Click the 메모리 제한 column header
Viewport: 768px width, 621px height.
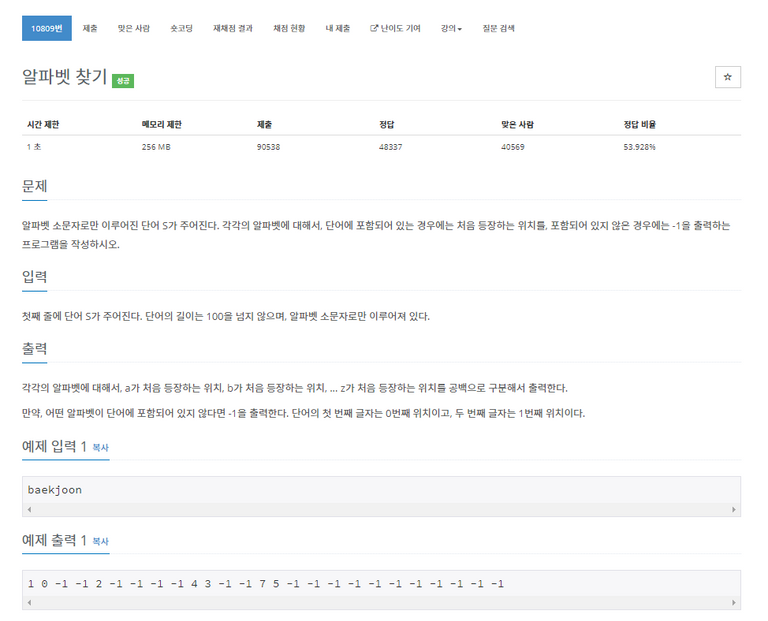[x=162, y=124]
